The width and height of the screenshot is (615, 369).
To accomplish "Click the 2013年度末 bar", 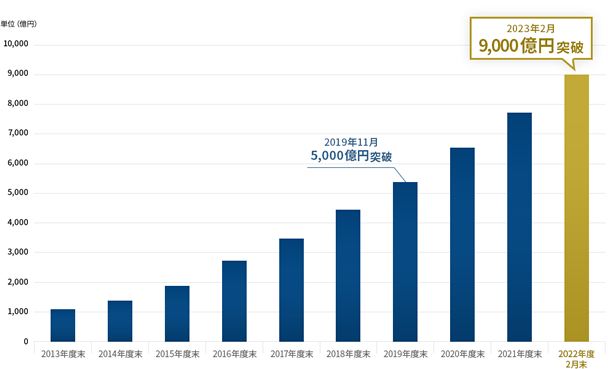I will (x=63, y=325).
